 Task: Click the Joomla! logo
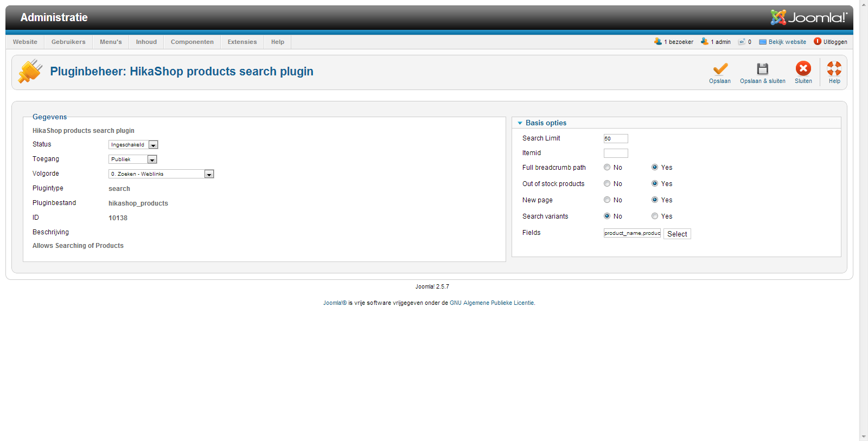809,17
